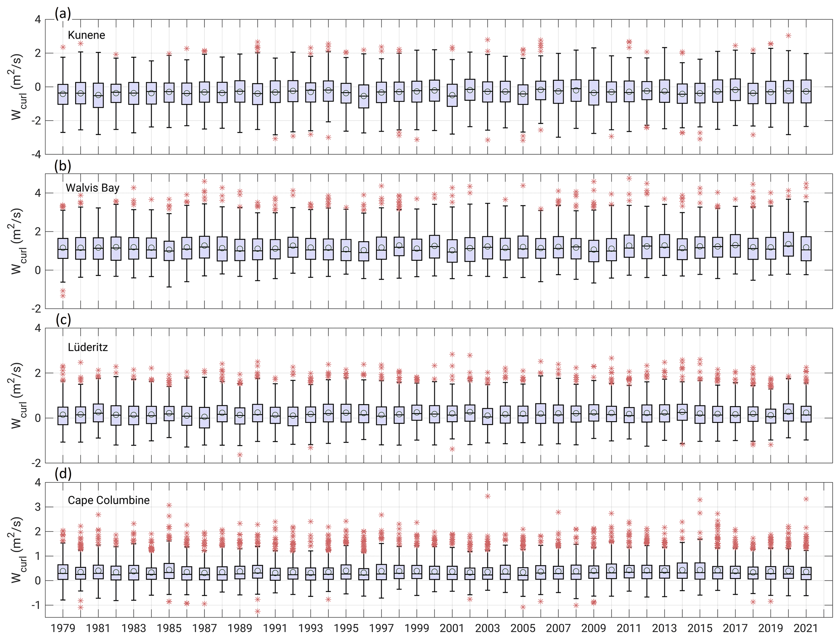Click the Wcurl y-axis title of panel (d)

point(16,550)
